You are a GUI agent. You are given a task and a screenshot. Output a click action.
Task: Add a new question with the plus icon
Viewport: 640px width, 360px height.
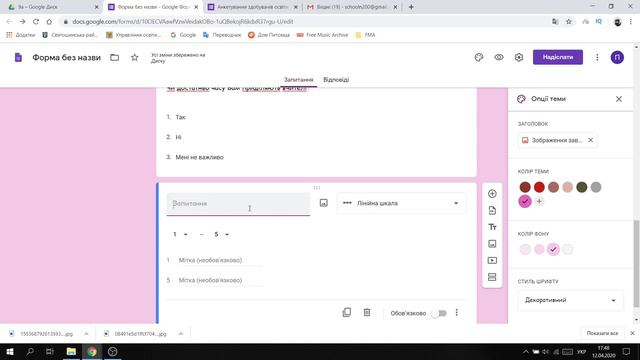tap(492, 193)
